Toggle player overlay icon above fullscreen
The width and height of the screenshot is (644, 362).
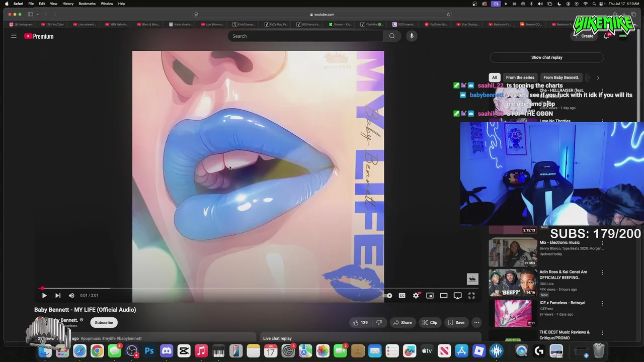click(x=472, y=279)
